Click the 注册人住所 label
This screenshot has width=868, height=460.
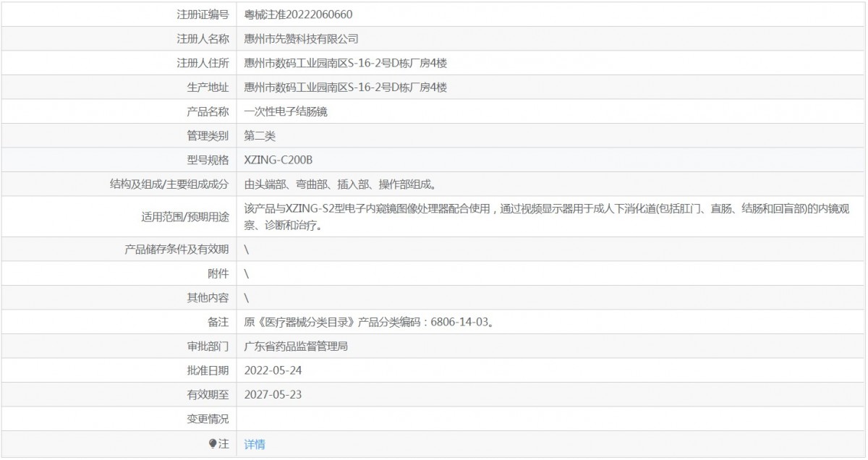point(203,63)
